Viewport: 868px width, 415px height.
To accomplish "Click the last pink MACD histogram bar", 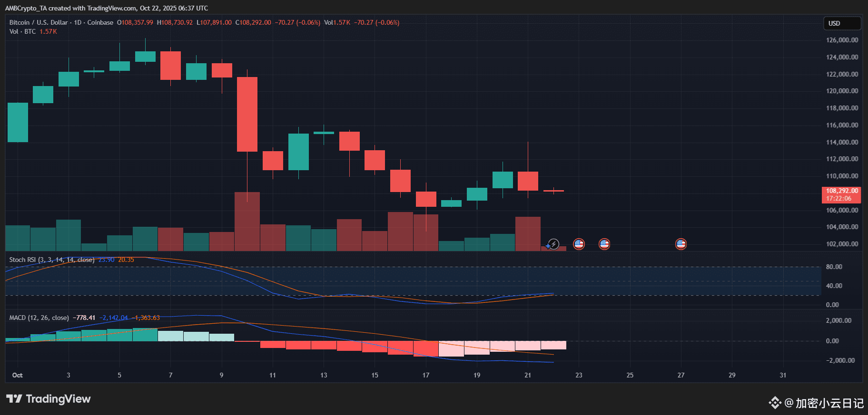I will [553, 345].
